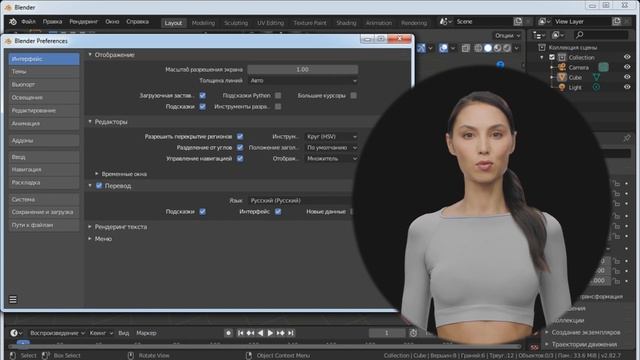Switch to the Sculpting workspace tab
This screenshot has height=360, width=640.
[236, 23]
